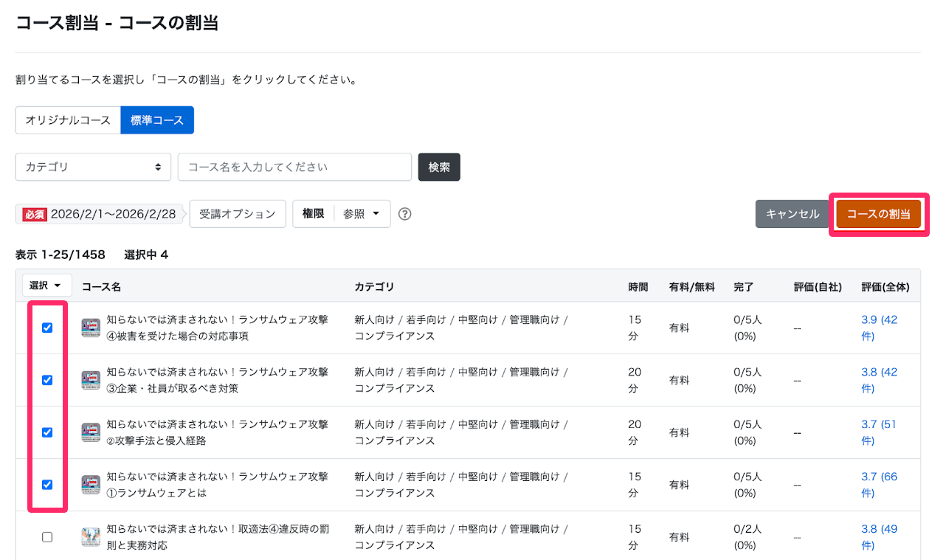946x560 pixels.
Task: Switch to the オリジナルコース tab
Action: point(68,120)
